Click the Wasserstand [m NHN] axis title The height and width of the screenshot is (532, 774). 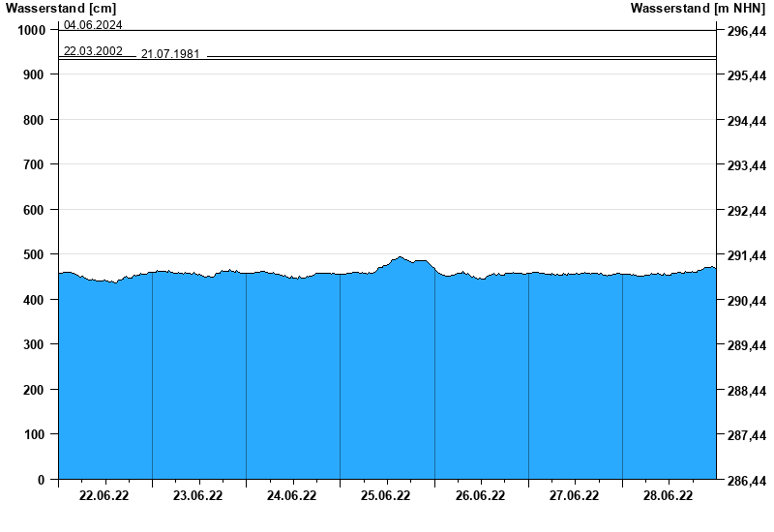pos(698,9)
